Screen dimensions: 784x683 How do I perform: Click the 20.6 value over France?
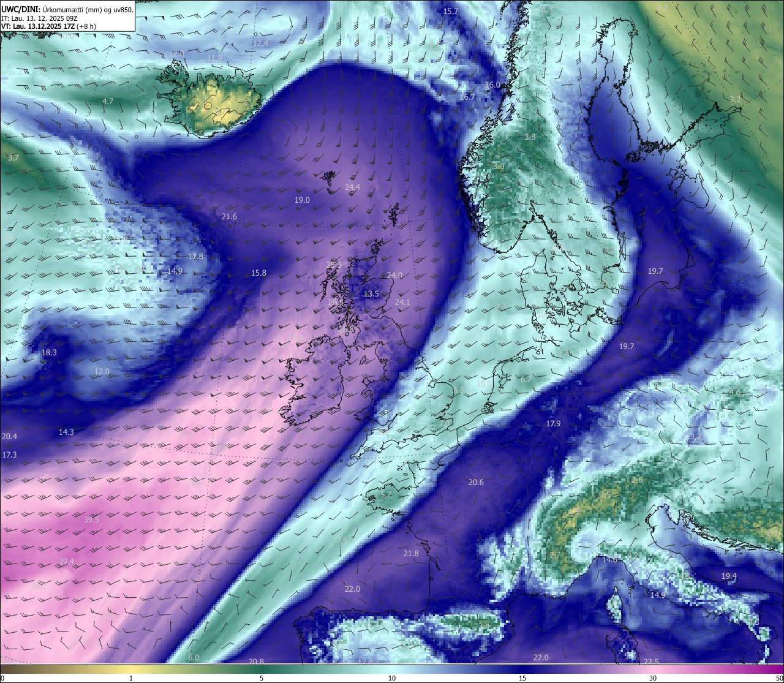coord(476,483)
